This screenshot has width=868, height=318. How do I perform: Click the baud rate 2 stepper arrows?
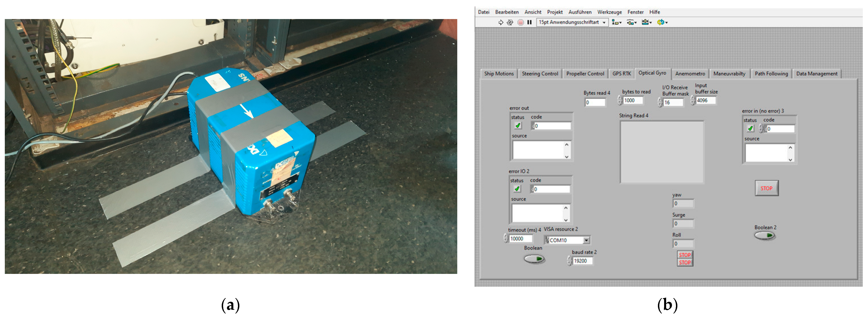click(x=570, y=261)
